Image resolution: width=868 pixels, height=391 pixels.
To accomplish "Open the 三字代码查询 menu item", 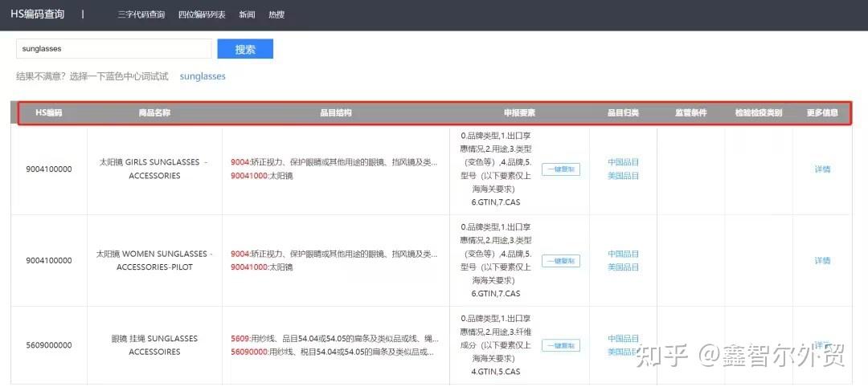I will tap(141, 15).
